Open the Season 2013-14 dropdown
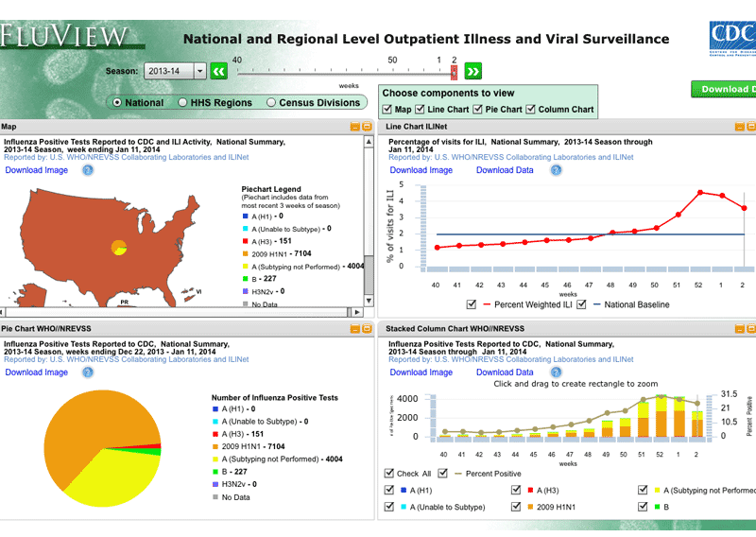Viewport: 756px width, 537px height. click(176, 72)
